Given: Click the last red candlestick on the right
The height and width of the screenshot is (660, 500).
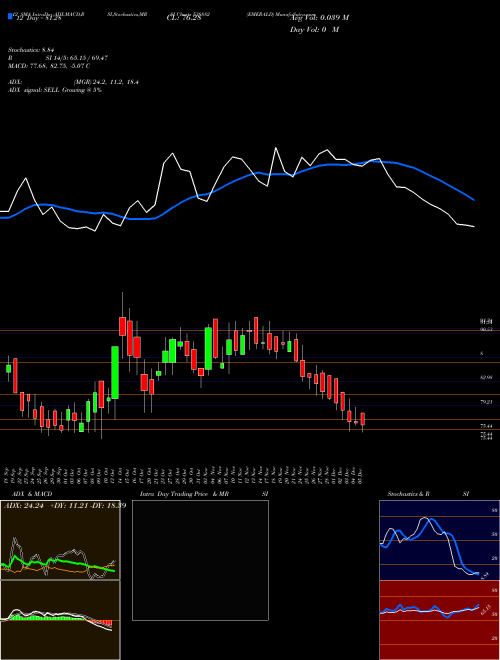Looking at the screenshot, I should tap(362, 419).
